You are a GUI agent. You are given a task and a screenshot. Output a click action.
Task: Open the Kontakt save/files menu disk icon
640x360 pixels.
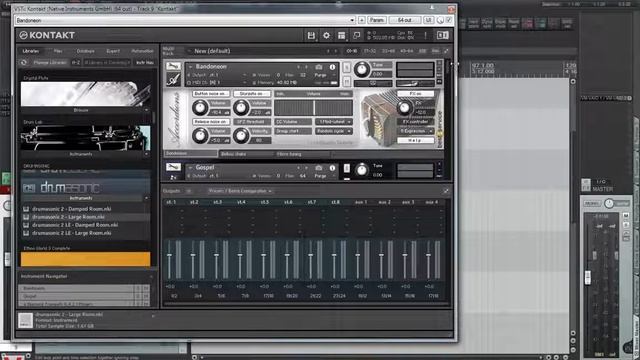coord(311,36)
